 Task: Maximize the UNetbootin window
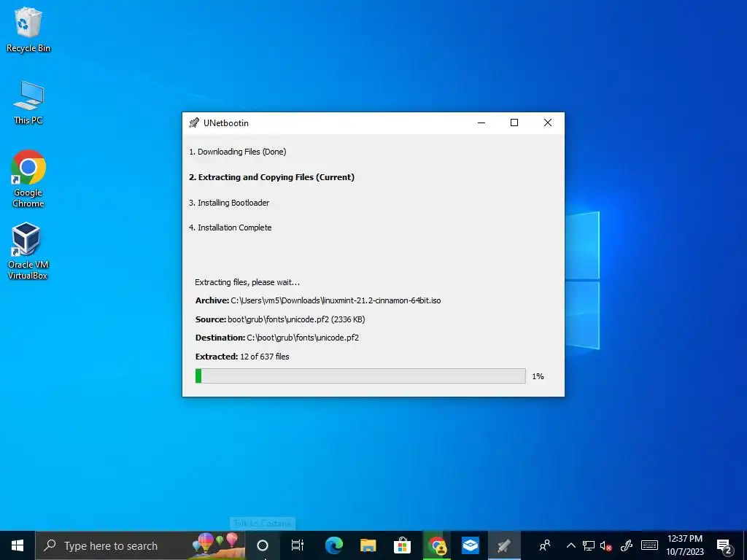click(514, 122)
